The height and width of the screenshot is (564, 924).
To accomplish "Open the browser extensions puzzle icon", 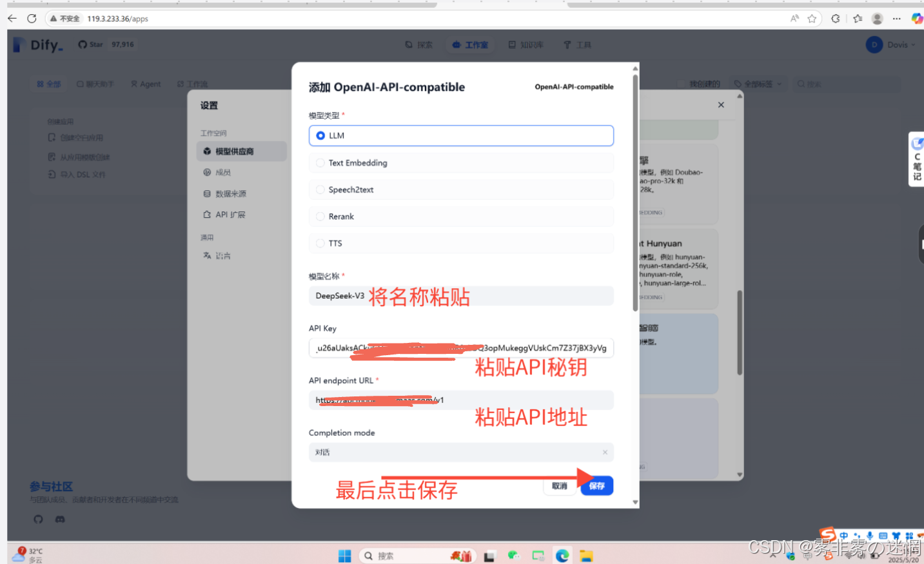I will click(836, 19).
